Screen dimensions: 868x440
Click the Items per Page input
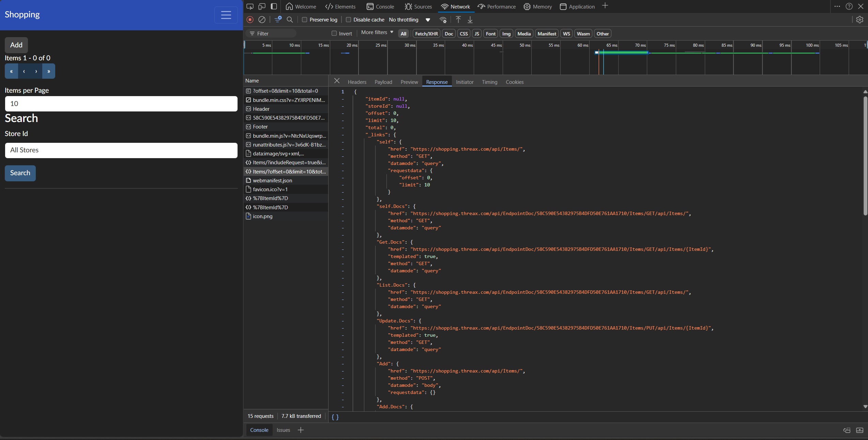pos(121,104)
